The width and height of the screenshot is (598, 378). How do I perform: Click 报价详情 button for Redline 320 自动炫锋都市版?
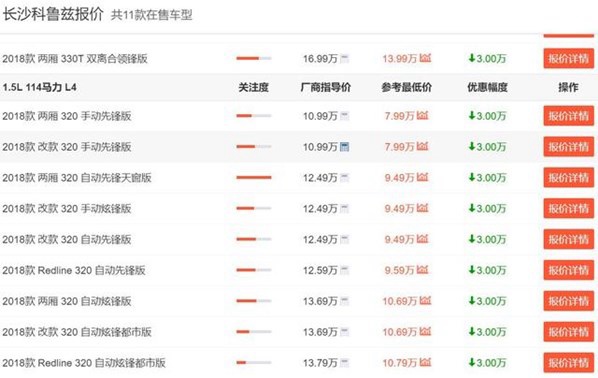click(569, 363)
